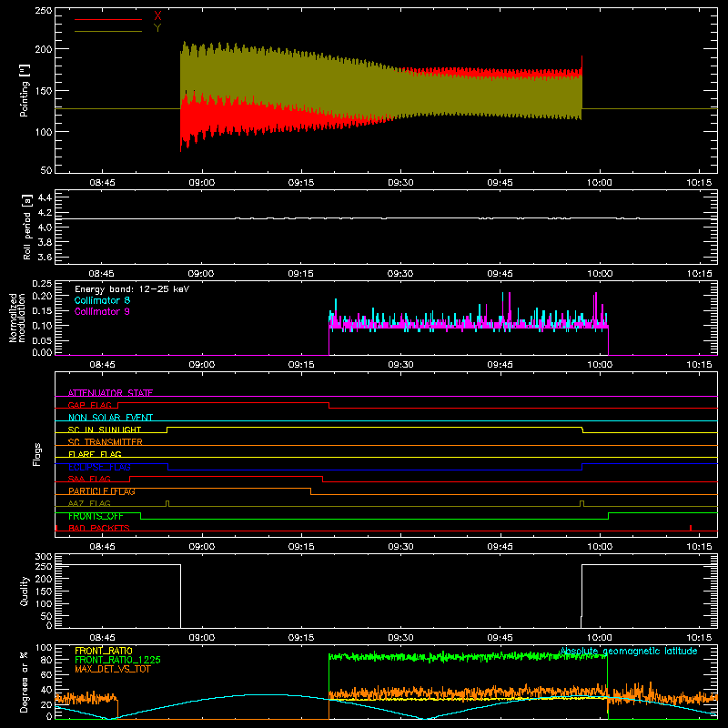Click the ATTENUATOR_STATE flag label
The image size is (728, 728).
(x=110, y=393)
